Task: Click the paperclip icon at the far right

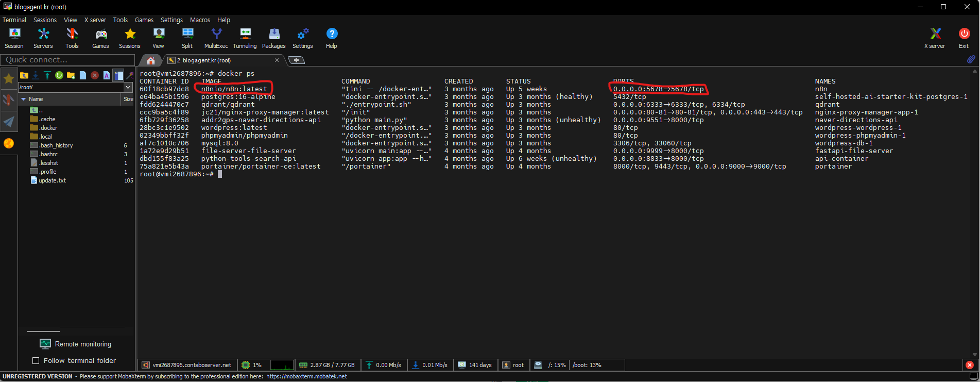Action: click(971, 59)
